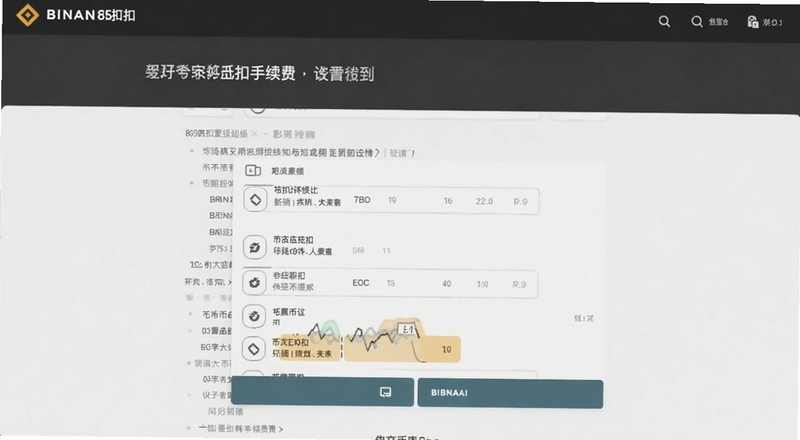Viewport: 800px width, 440px height.
Task: Click the 048 value in the second row
Action: click(x=358, y=251)
